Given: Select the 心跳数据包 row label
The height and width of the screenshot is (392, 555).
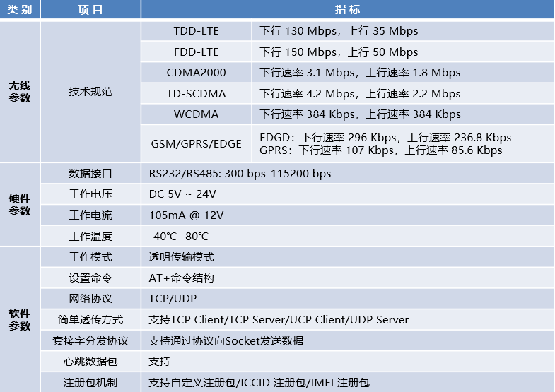Looking at the screenshot, I should 90,361.
